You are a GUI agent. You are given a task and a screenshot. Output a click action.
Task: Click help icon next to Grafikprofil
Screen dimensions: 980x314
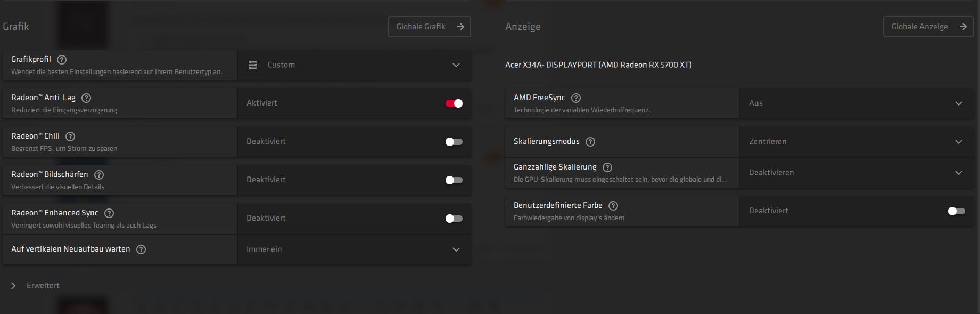pyautogui.click(x=62, y=60)
